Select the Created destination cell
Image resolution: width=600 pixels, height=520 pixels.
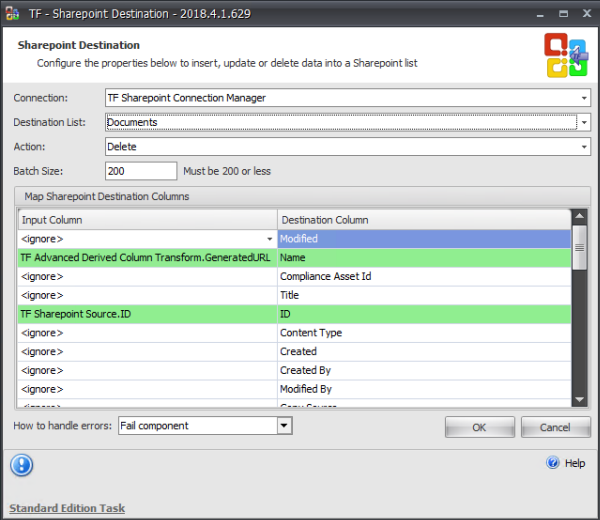(424, 352)
